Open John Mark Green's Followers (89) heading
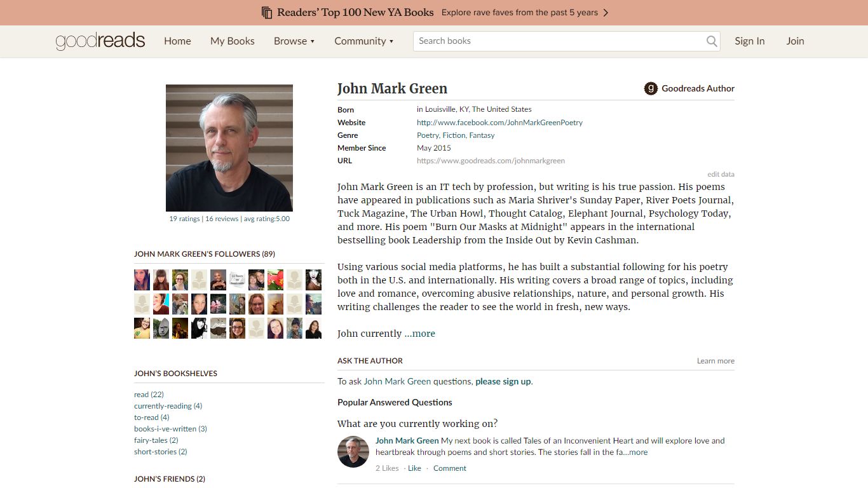 click(205, 254)
